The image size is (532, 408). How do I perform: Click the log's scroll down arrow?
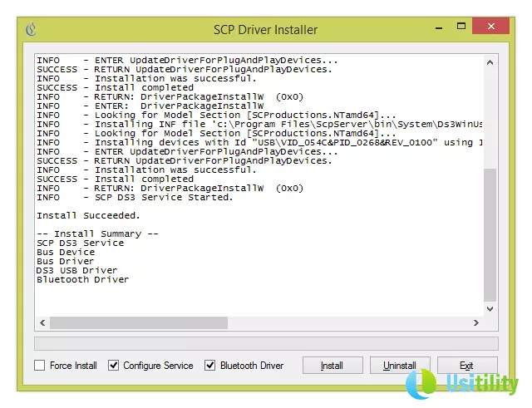coord(490,310)
